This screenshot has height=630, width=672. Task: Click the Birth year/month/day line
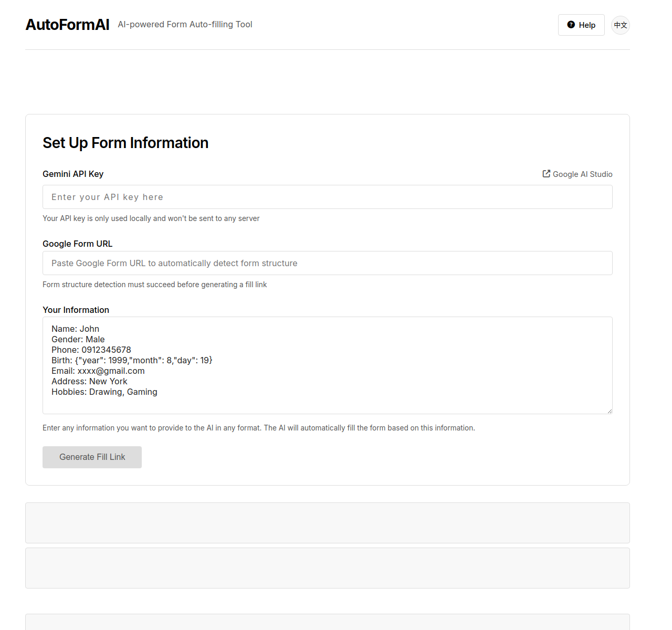point(132,360)
